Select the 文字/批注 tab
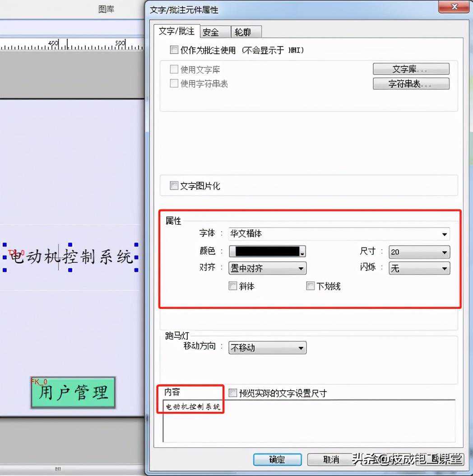Viewport: 473px width, 476px height. [x=176, y=31]
